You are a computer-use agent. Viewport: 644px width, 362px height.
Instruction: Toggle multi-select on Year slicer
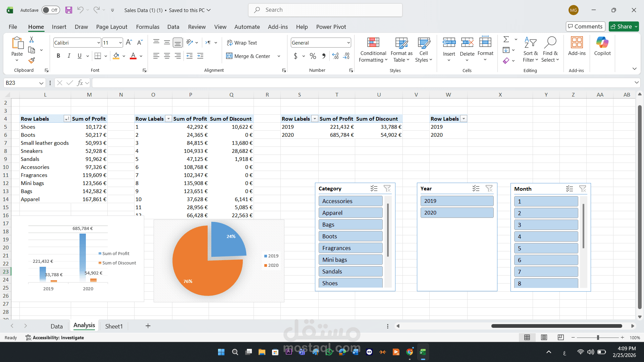(x=476, y=189)
